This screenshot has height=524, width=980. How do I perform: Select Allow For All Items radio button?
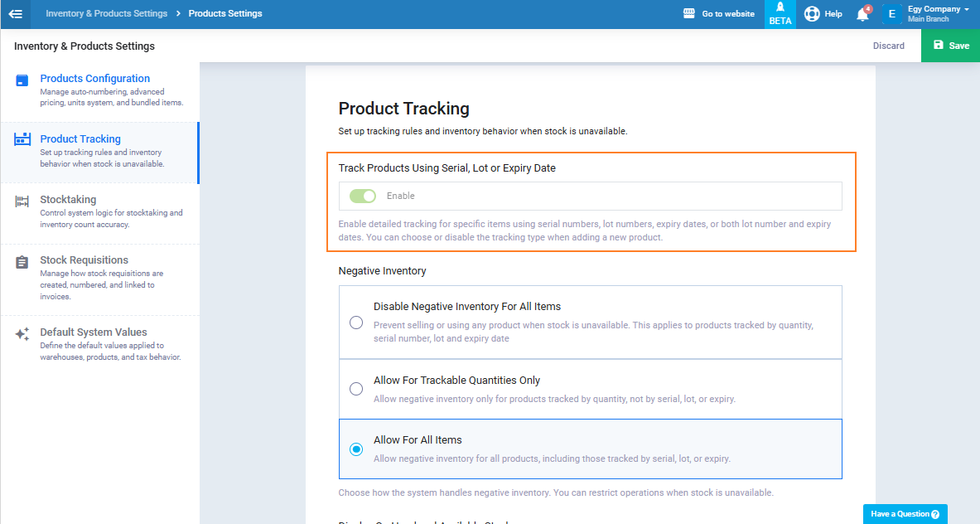coord(356,449)
